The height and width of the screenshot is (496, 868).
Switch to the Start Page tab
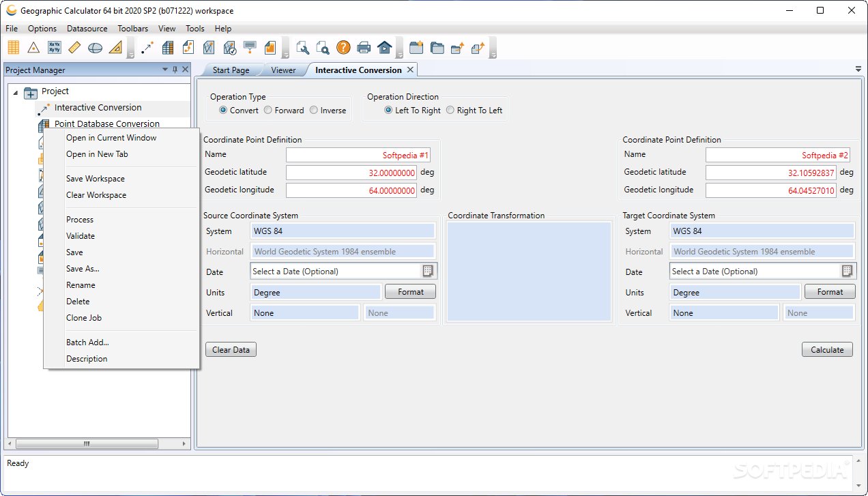point(231,70)
